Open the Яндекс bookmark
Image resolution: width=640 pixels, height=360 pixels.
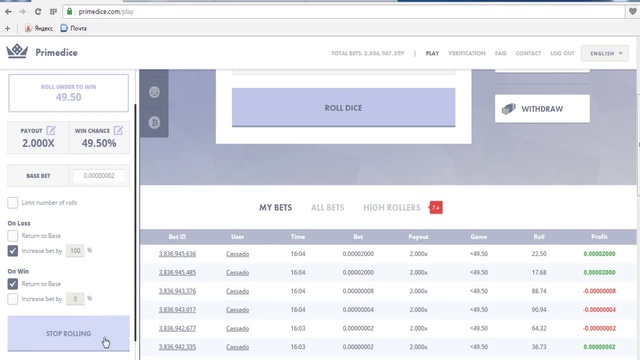pos(39,28)
